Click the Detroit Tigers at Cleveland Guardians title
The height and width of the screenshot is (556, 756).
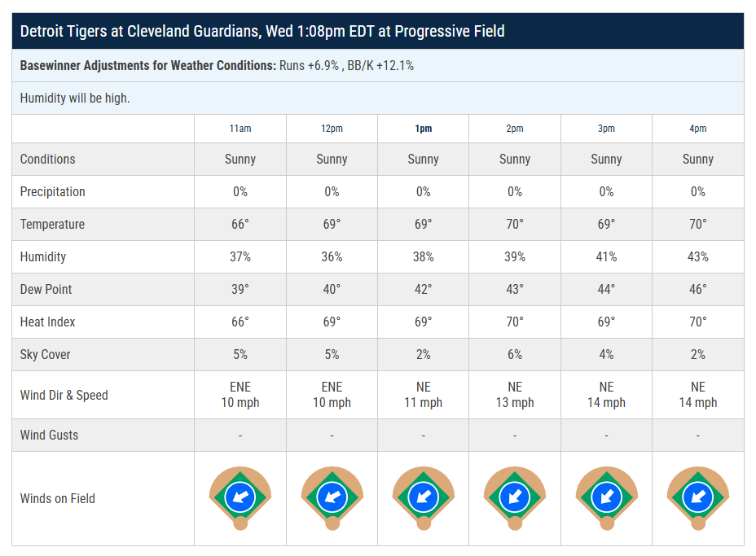click(262, 32)
